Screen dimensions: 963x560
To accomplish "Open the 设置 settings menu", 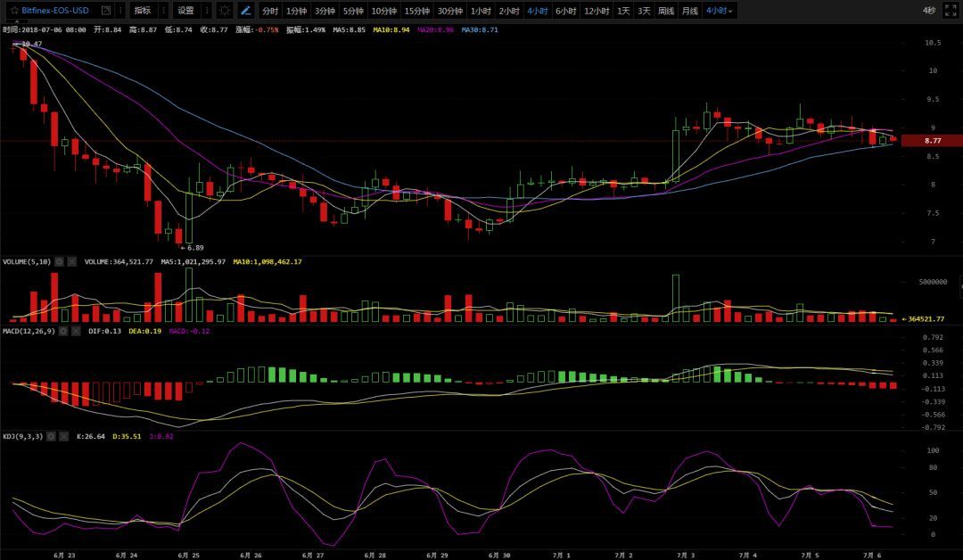I will (185, 11).
